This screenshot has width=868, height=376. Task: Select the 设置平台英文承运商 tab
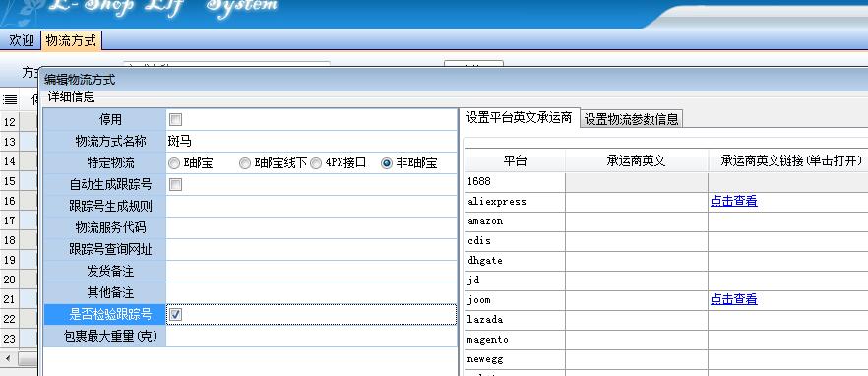(520, 117)
